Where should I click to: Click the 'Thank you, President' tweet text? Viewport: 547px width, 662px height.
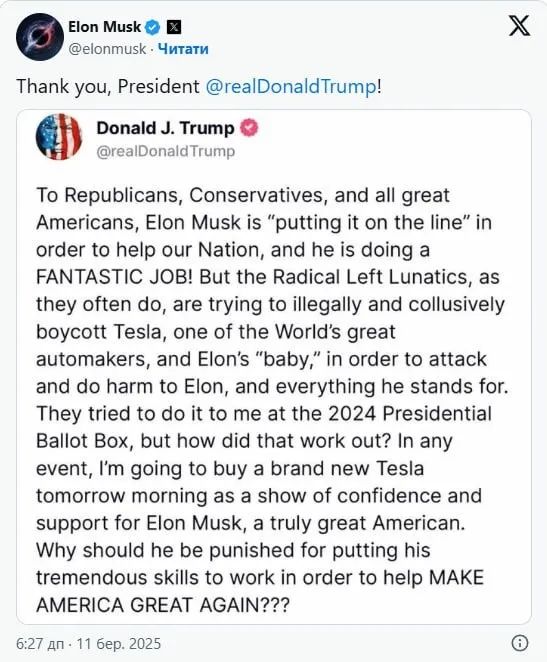click(x=108, y=87)
